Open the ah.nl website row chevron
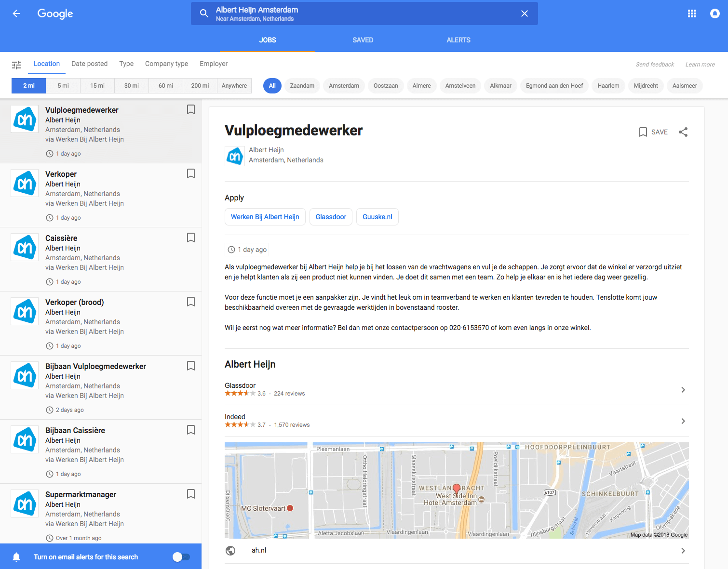 coord(683,551)
